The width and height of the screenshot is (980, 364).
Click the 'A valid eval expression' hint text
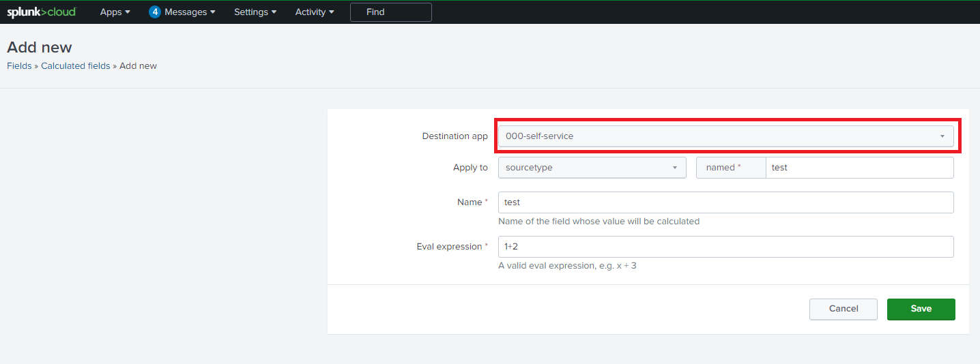[567, 266]
